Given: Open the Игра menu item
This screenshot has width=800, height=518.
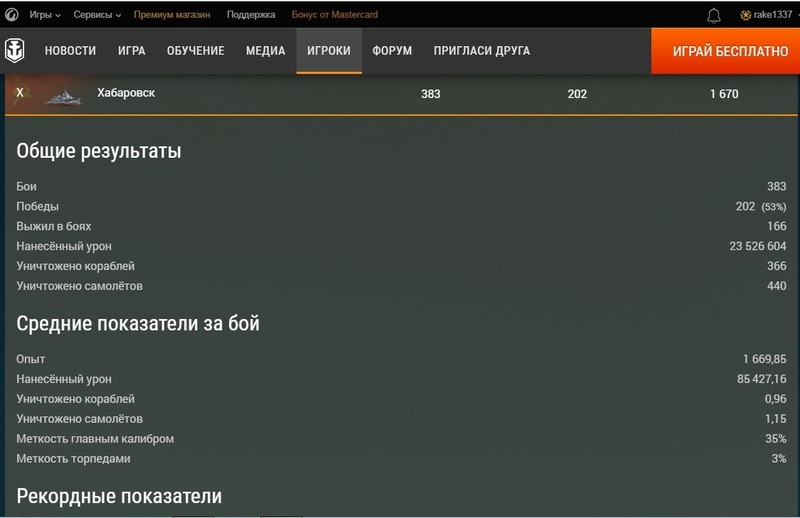Looking at the screenshot, I should 131,51.
